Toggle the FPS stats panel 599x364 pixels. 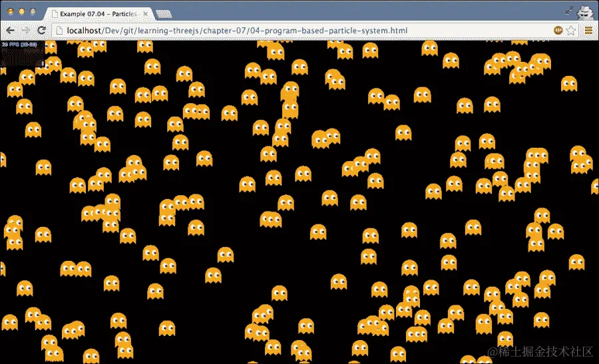click(22, 53)
